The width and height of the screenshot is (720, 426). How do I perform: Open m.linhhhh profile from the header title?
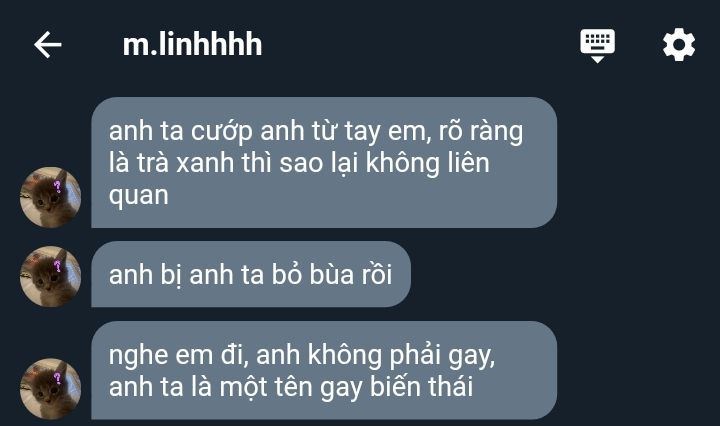coord(192,45)
